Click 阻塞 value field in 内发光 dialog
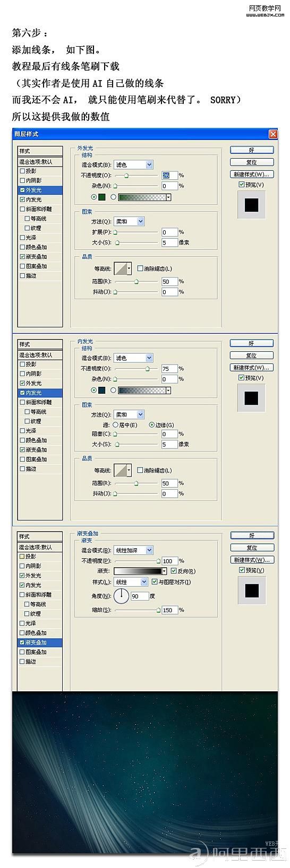The width and height of the screenshot is (290, 868). (169, 434)
